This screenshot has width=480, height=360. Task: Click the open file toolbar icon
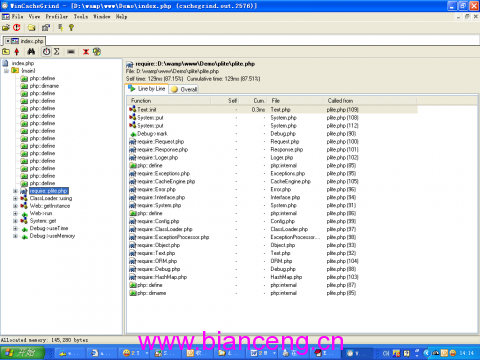6,28
